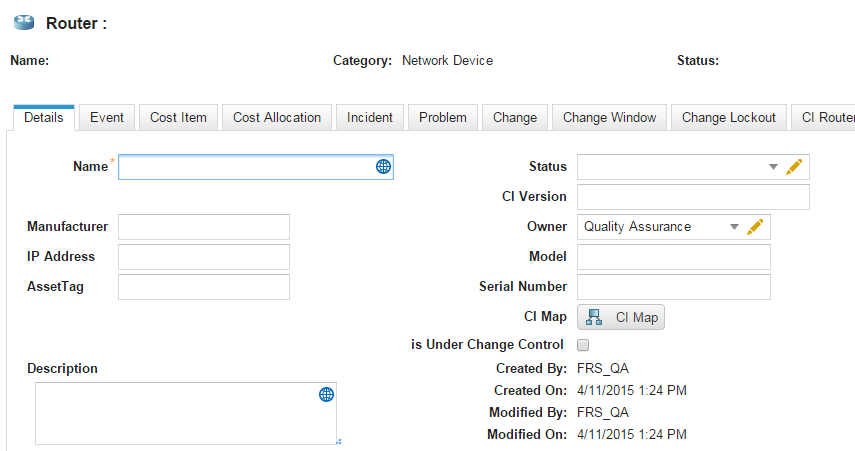The height and width of the screenshot is (451, 855).
Task: Switch to the Event tab
Action: (x=107, y=117)
